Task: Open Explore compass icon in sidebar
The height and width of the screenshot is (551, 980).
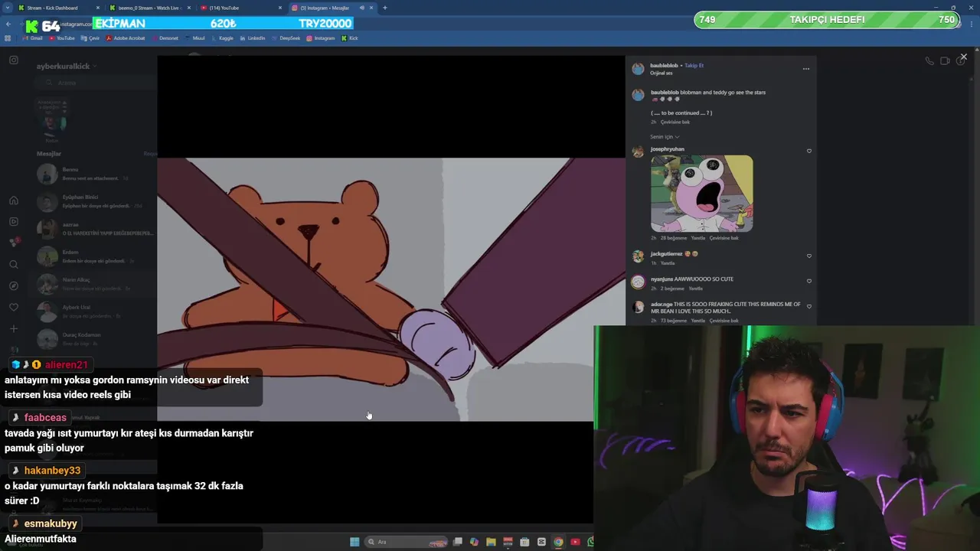Action: [x=14, y=286]
